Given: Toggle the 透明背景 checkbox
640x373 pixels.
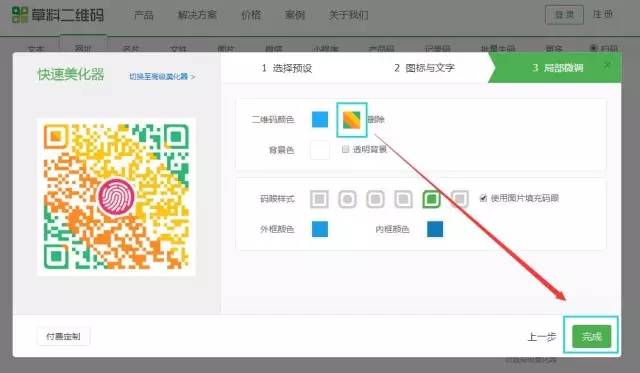Looking at the screenshot, I should 345,149.
